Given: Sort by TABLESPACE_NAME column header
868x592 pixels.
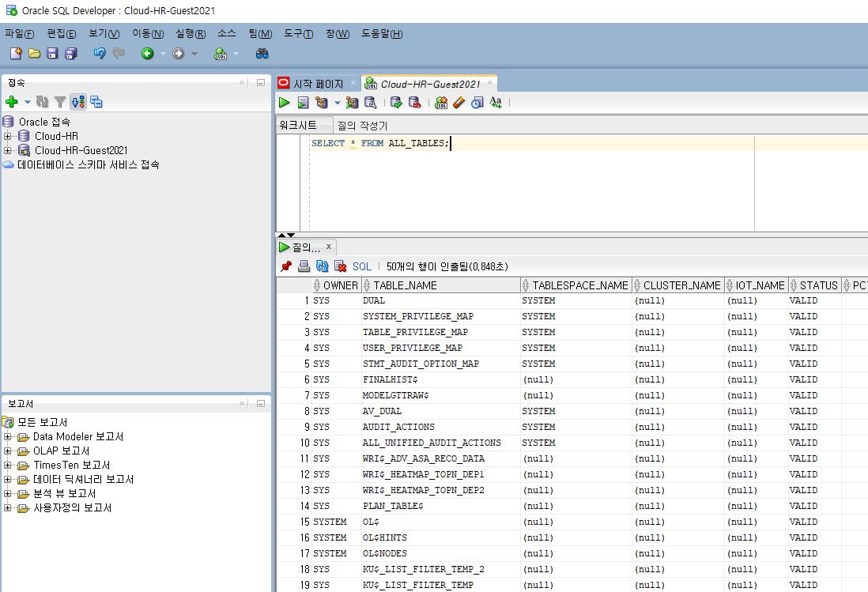Looking at the screenshot, I should click(x=576, y=285).
